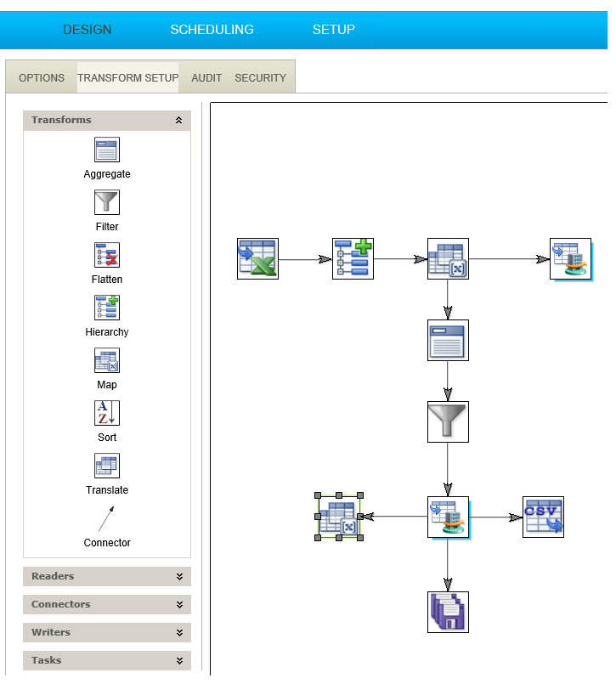The width and height of the screenshot is (616, 684).
Task: Expand the Tasks section
Action: pyautogui.click(x=178, y=661)
